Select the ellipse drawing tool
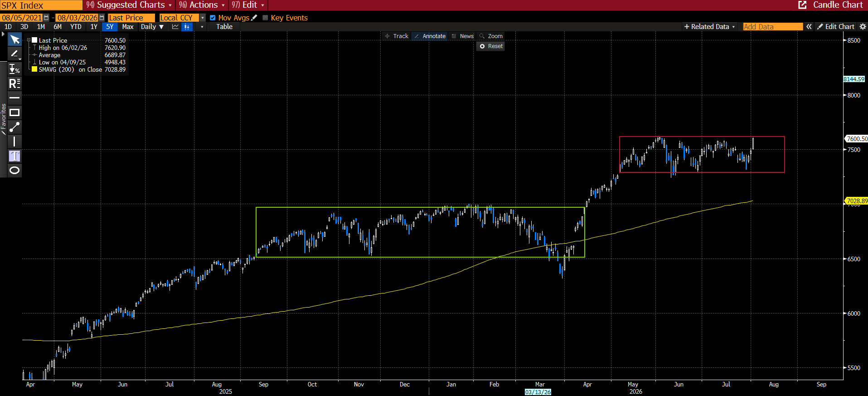Screen dimensions: 868x396 pos(15,171)
